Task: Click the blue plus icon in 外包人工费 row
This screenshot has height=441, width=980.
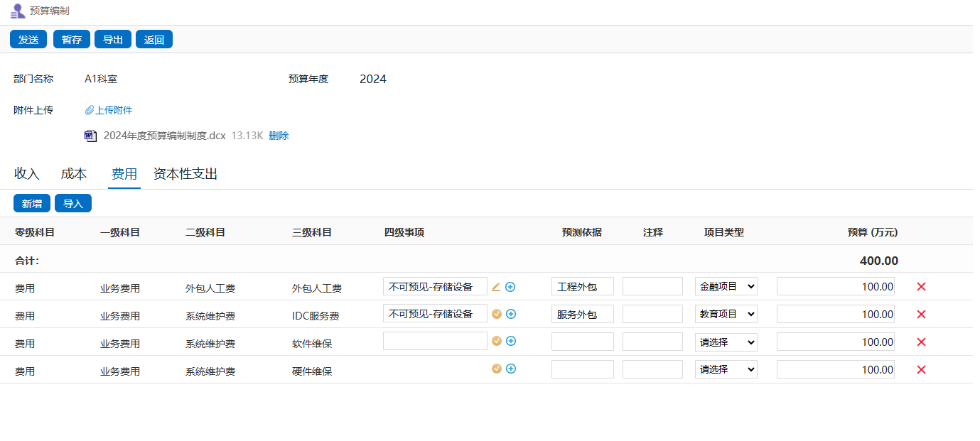Action: pos(510,287)
